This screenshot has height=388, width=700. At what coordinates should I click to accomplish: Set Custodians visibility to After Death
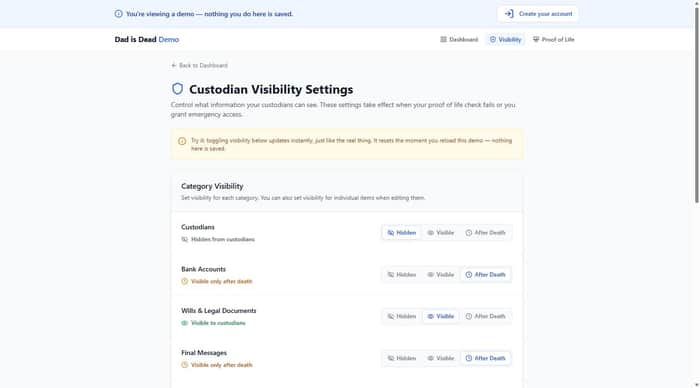pos(485,233)
